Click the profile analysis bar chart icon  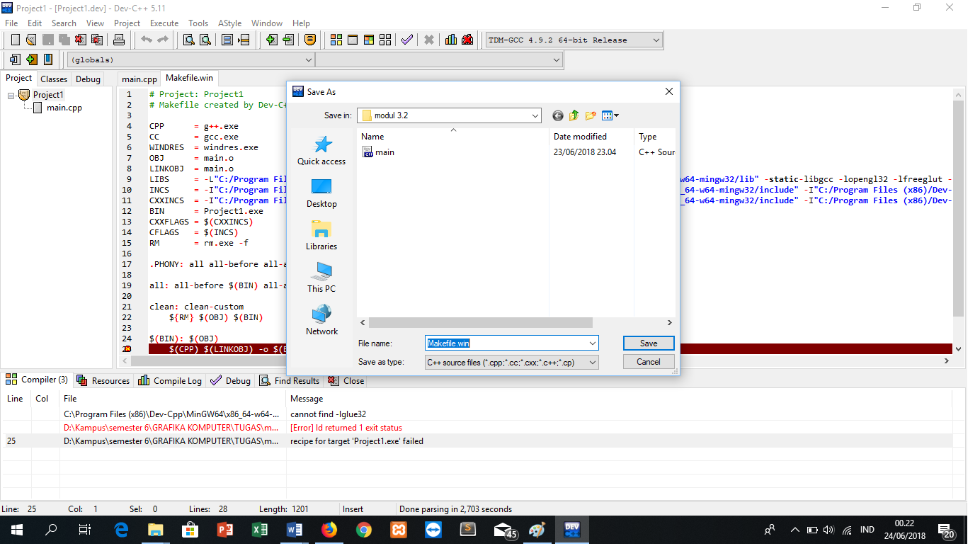[x=451, y=40]
